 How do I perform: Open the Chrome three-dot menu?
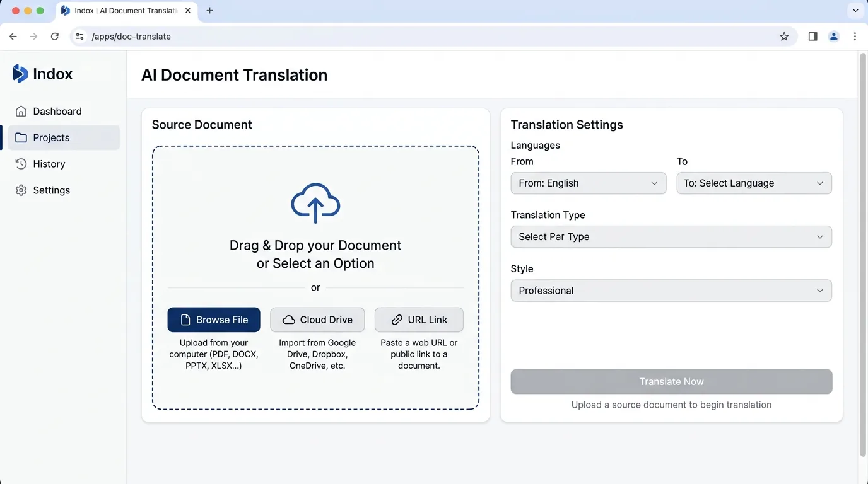click(x=855, y=37)
